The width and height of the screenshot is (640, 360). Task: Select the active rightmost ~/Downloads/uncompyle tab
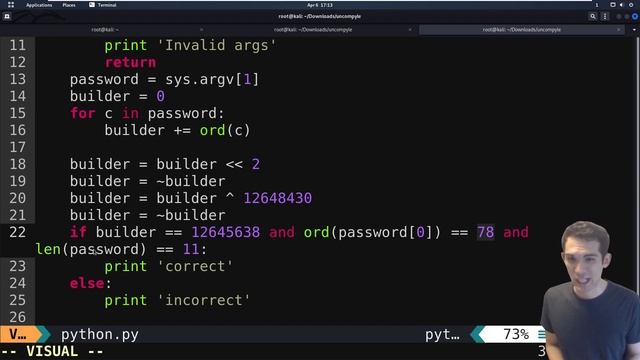coord(522,29)
